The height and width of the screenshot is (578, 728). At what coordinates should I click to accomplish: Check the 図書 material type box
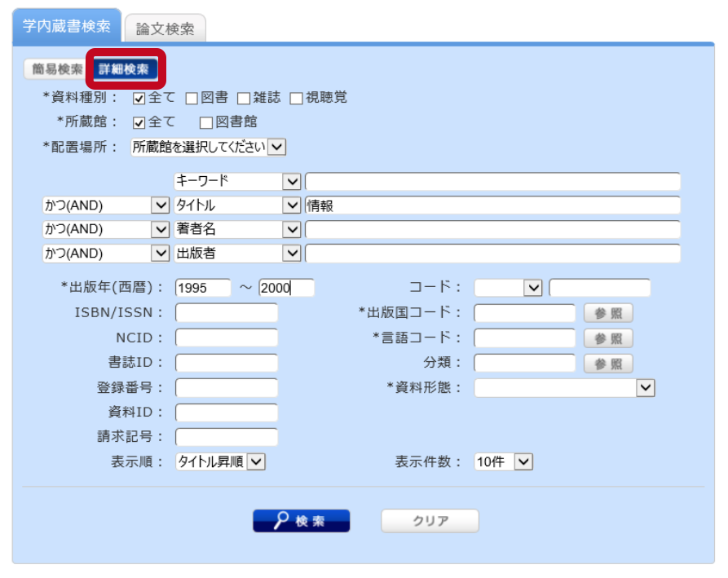point(192,99)
